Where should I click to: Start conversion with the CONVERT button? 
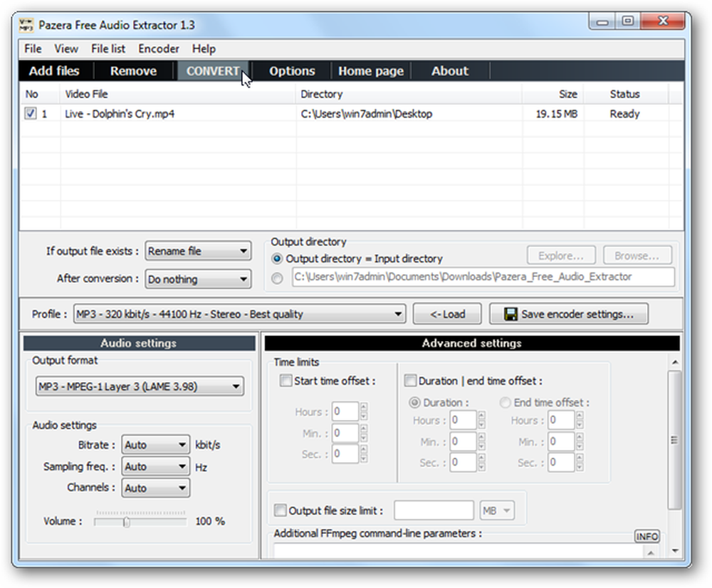[x=213, y=71]
